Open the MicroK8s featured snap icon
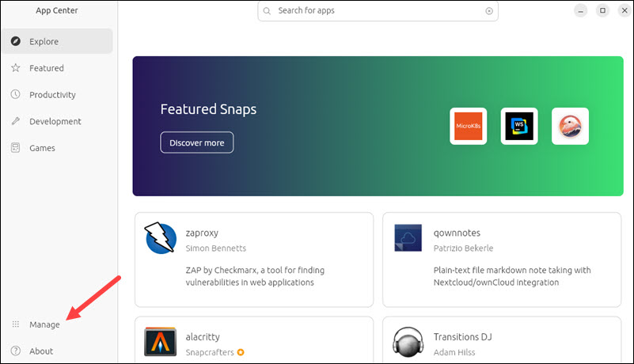 pyautogui.click(x=469, y=126)
